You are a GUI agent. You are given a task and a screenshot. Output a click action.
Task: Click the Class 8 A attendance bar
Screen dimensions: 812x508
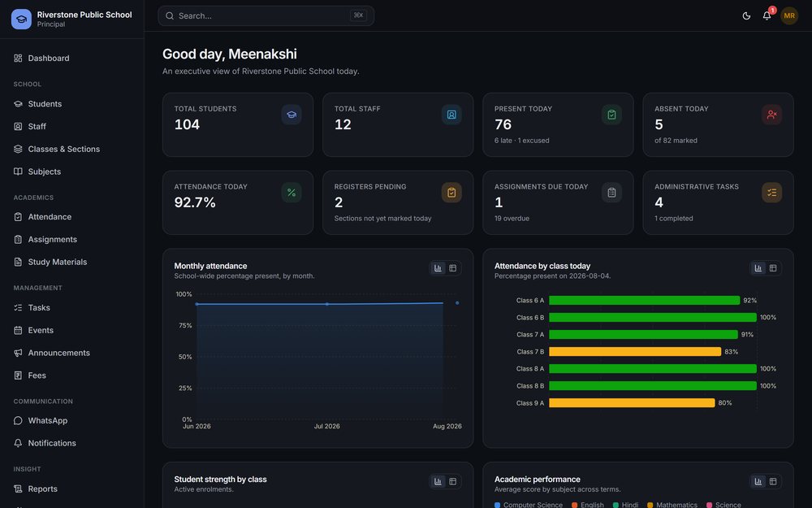pos(653,368)
